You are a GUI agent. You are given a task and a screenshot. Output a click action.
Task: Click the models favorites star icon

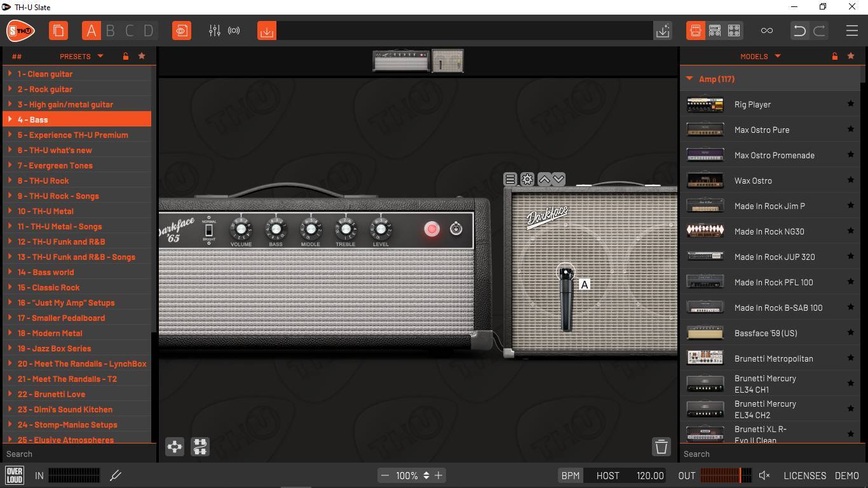pos(851,56)
